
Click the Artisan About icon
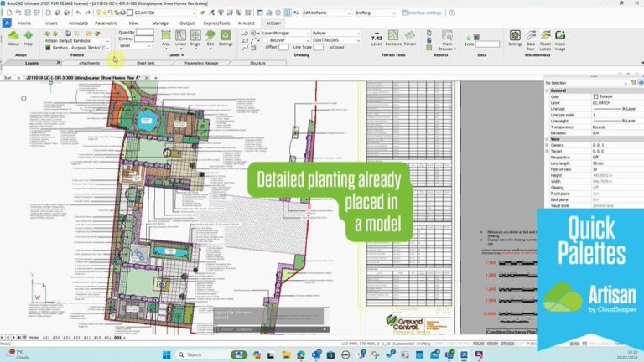click(x=13, y=39)
